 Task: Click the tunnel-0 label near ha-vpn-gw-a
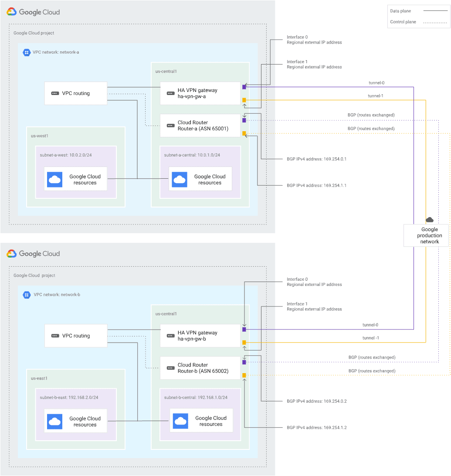coord(376,82)
